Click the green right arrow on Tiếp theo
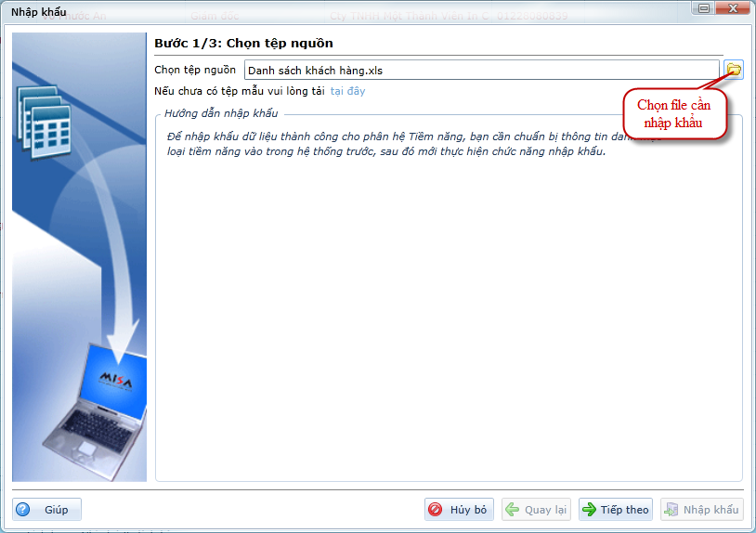 pyautogui.click(x=589, y=510)
